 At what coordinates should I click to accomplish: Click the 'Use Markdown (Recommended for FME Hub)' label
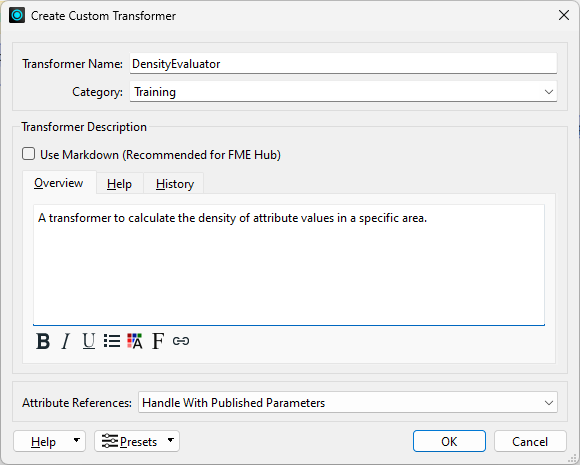pyautogui.click(x=160, y=154)
